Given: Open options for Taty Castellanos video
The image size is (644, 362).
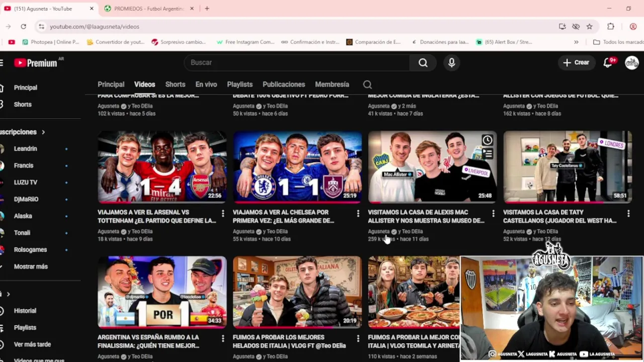Looking at the screenshot, I should (628, 214).
